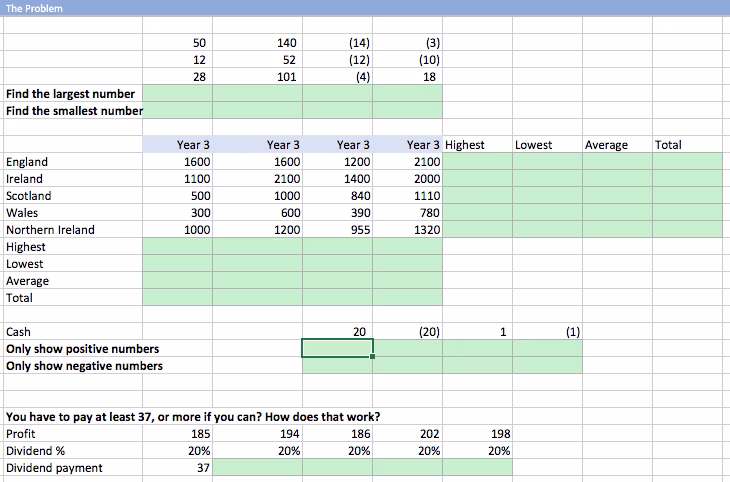Click the cell containing 140
This screenshot has width=730, height=482.
tap(257, 43)
